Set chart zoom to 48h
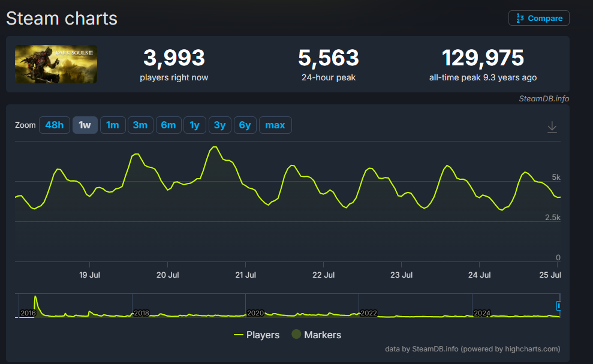The image size is (593, 364). 54,125
